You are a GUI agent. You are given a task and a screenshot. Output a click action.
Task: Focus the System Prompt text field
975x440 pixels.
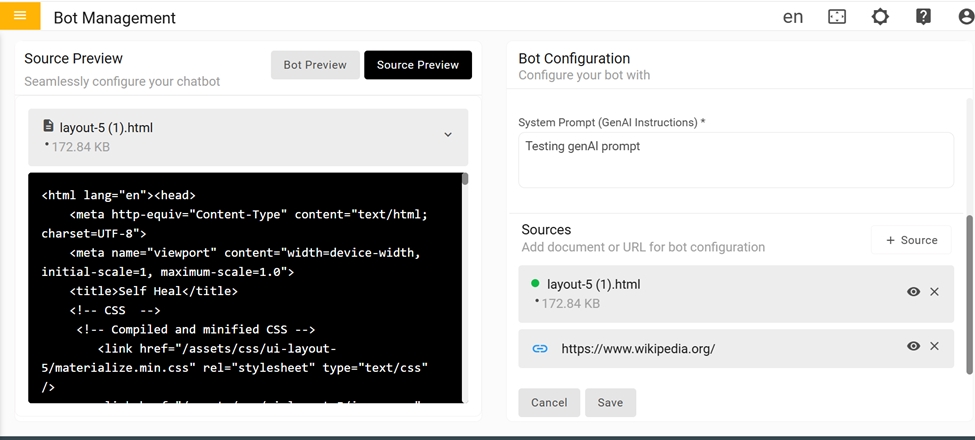click(735, 160)
